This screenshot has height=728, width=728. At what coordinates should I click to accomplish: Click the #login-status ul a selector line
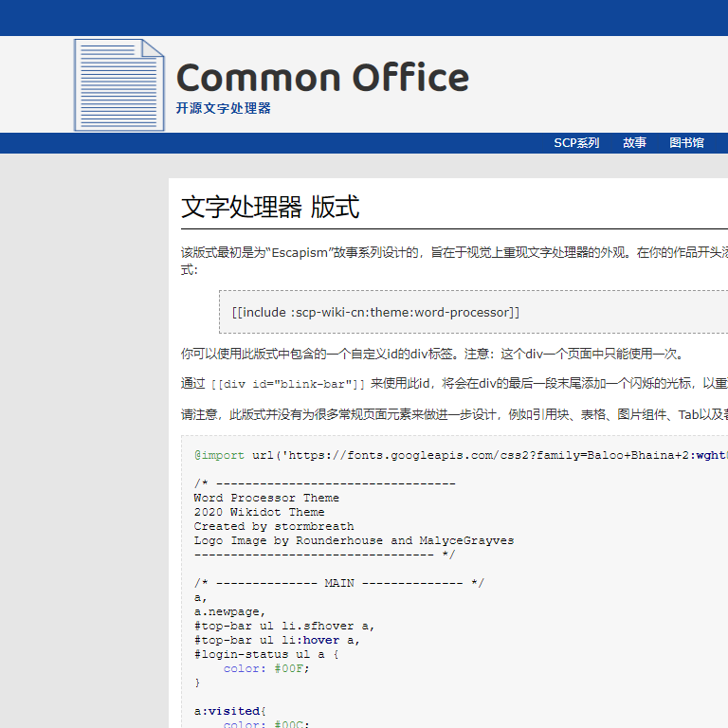(x=266, y=654)
